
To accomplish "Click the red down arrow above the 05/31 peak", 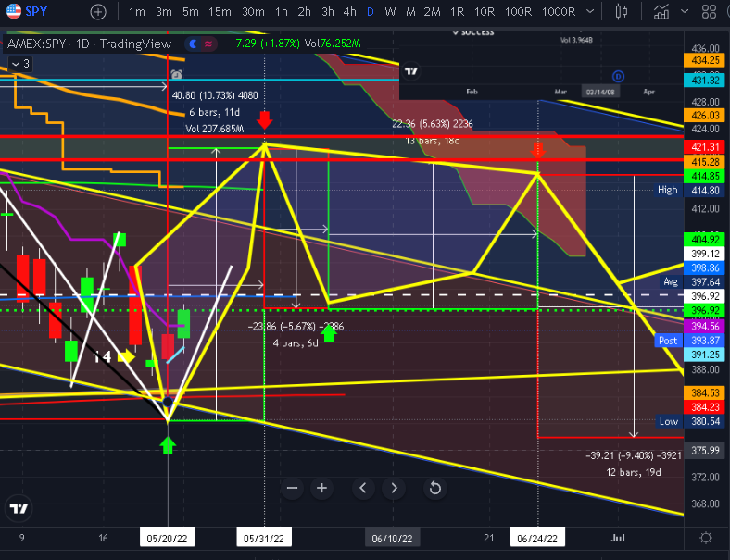I will (x=264, y=119).
